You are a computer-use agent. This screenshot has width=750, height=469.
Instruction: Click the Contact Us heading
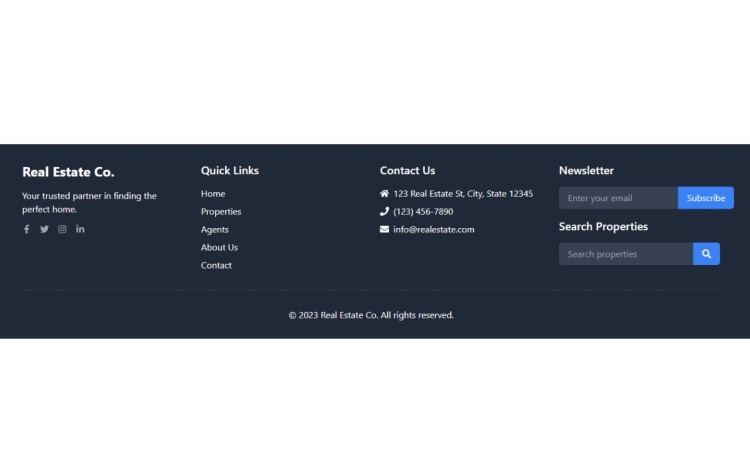point(408,171)
